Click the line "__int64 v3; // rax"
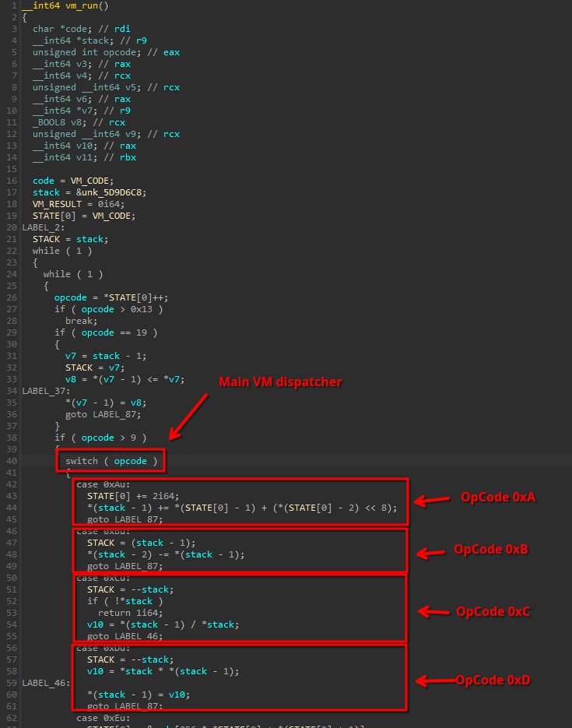The height and width of the screenshot is (728, 572). tap(82, 64)
